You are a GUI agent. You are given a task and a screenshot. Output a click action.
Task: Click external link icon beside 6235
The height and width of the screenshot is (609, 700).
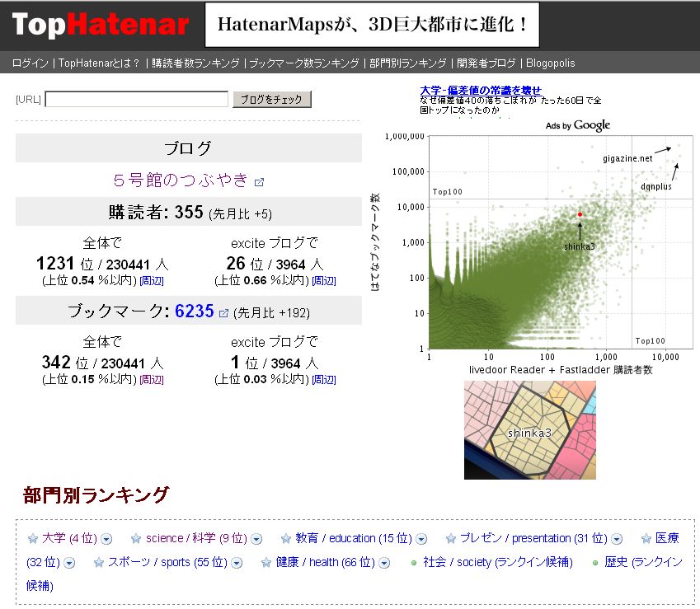click(224, 313)
